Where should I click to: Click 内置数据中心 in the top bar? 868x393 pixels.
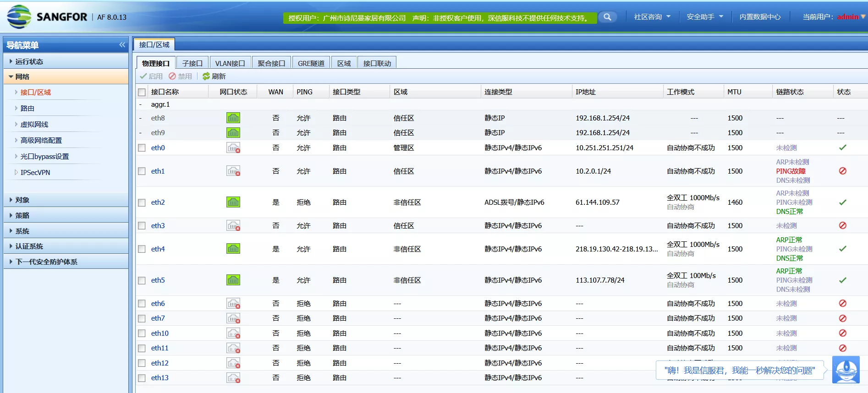[760, 17]
